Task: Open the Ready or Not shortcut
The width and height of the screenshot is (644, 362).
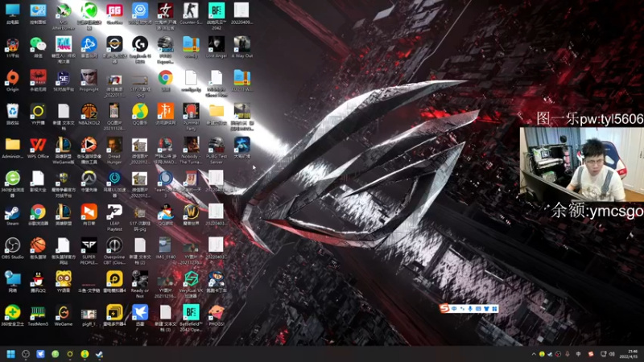Action: (140, 285)
